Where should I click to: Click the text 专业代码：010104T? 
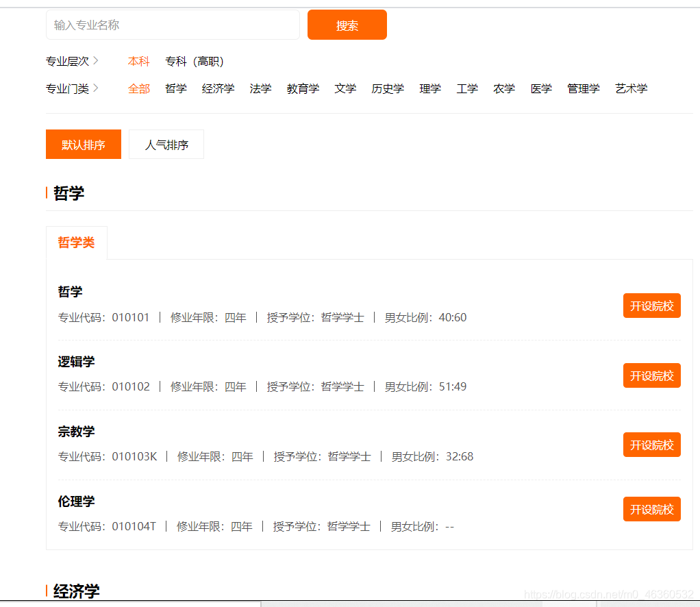coord(107,527)
